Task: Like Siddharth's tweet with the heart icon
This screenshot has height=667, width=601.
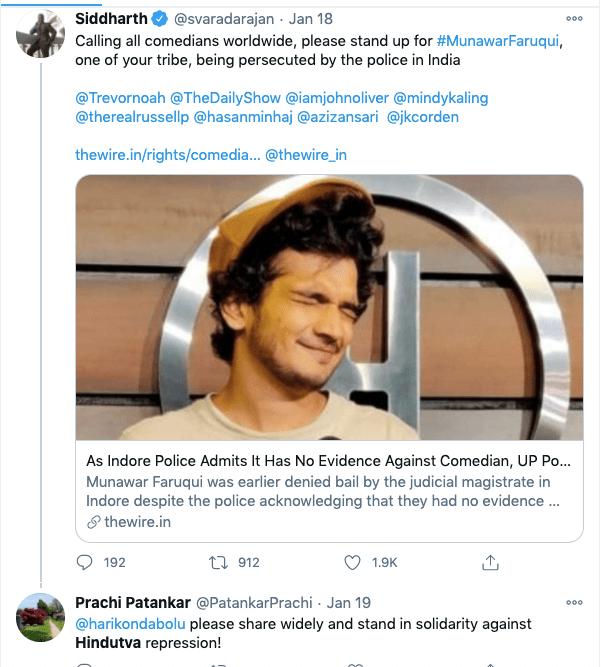Action: click(x=350, y=562)
